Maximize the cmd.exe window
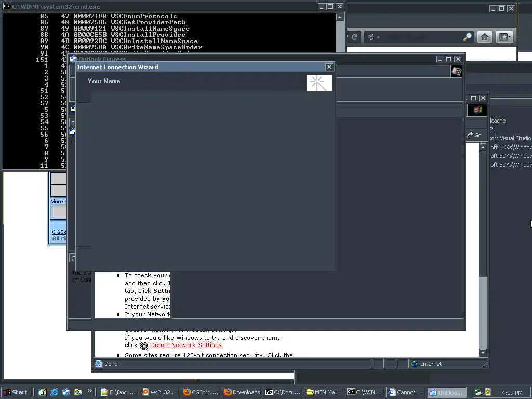Screen dimensions: 532x399 (330, 6)
